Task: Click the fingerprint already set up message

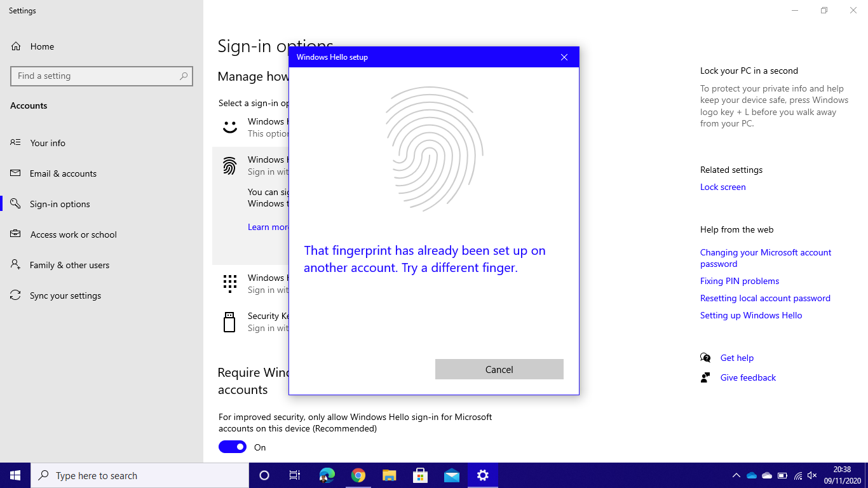Action: click(424, 259)
